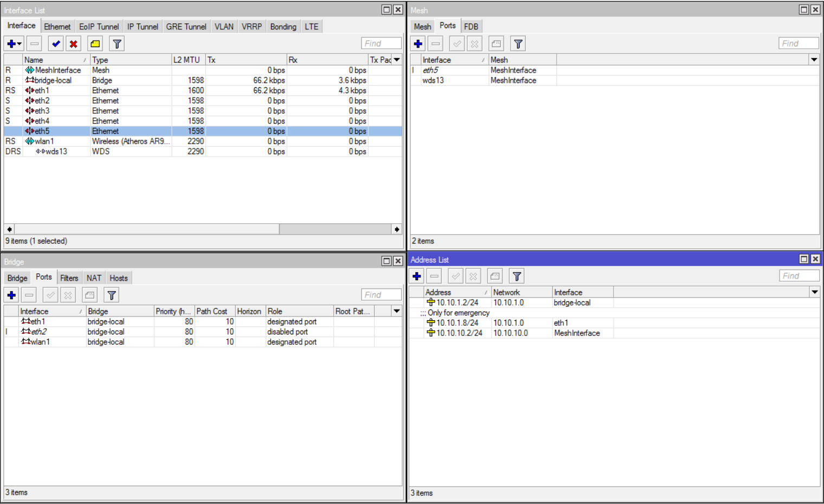Screen dimensions: 824x504
Task: Open column dropdown in Interface List header
Action: pyautogui.click(x=397, y=60)
